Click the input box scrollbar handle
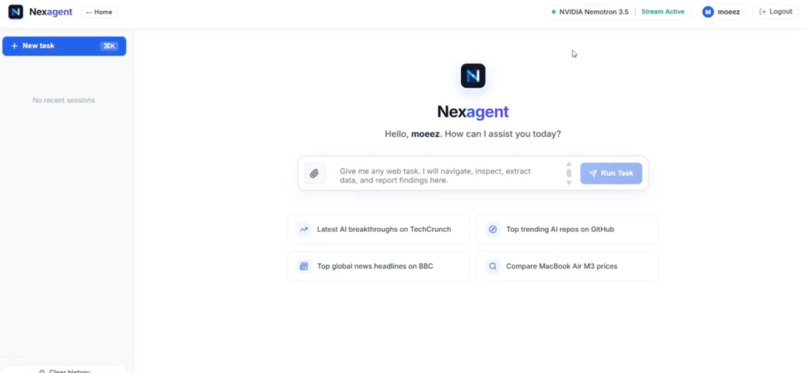The height and width of the screenshot is (373, 806). 569,174
